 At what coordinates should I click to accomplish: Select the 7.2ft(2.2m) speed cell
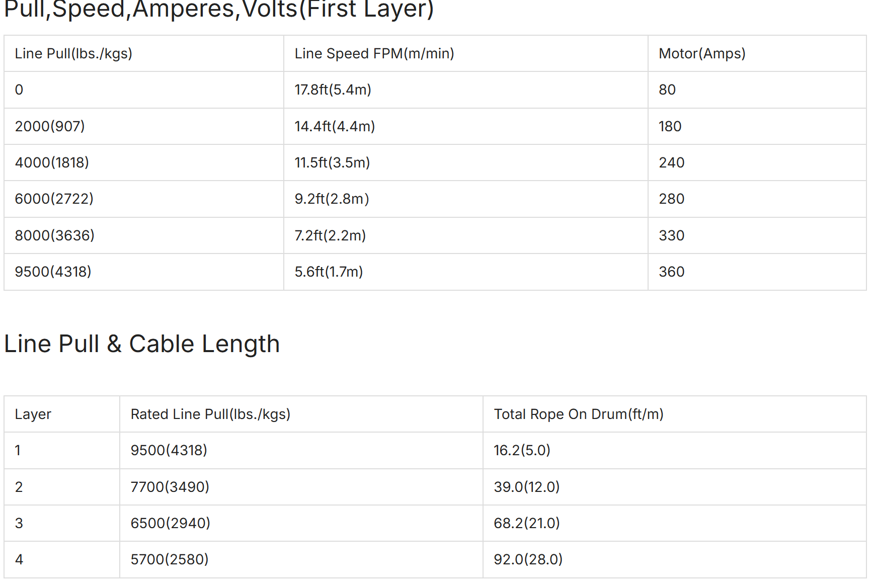click(x=466, y=235)
